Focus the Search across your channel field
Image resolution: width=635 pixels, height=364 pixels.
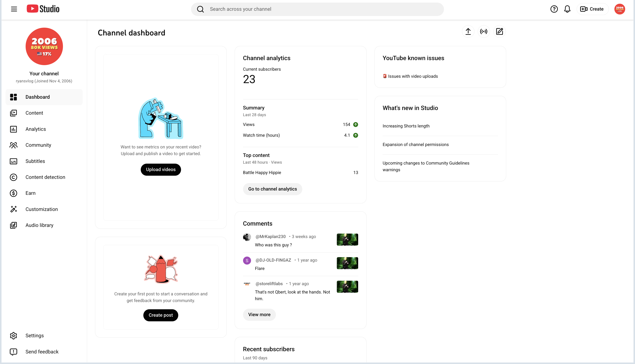click(317, 9)
